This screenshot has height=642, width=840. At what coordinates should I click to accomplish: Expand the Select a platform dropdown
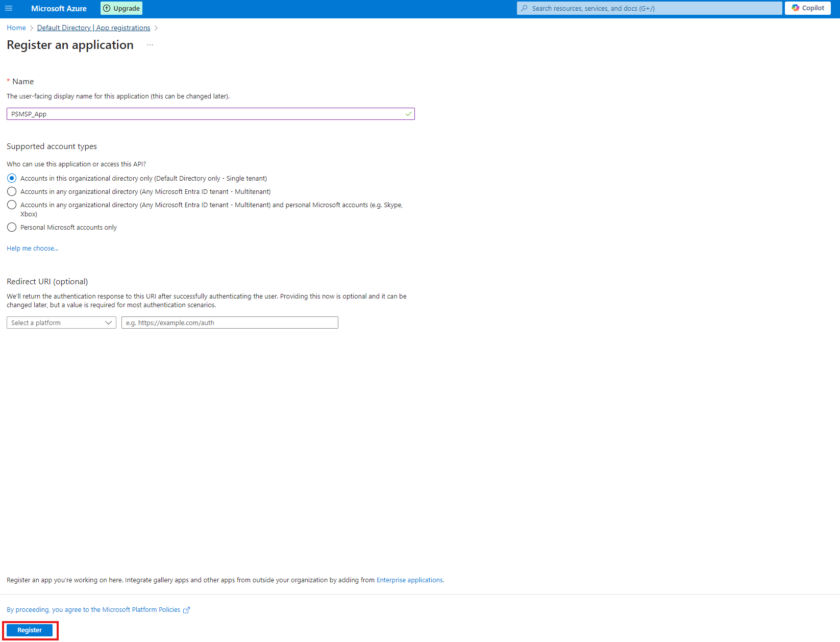(x=61, y=323)
